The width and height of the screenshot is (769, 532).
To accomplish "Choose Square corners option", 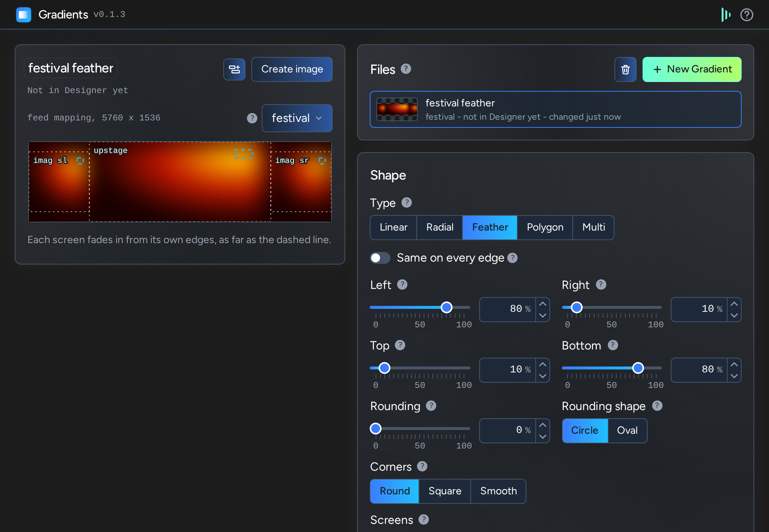I will (445, 491).
